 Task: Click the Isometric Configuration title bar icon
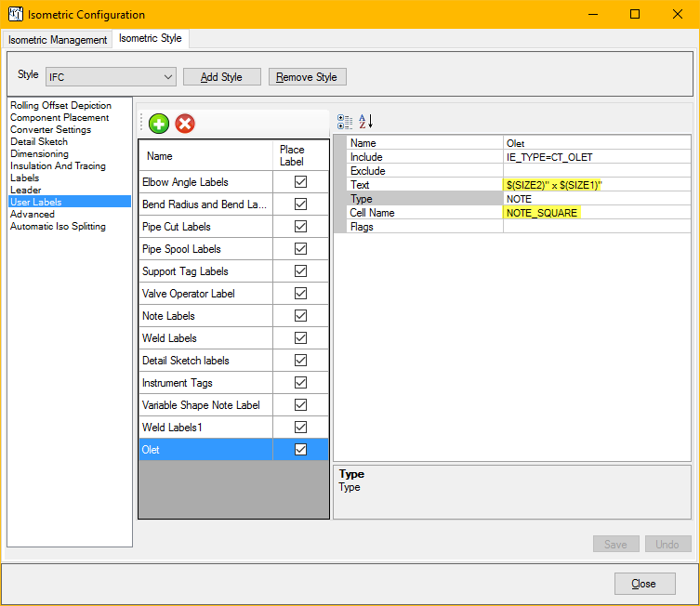tap(15, 14)
